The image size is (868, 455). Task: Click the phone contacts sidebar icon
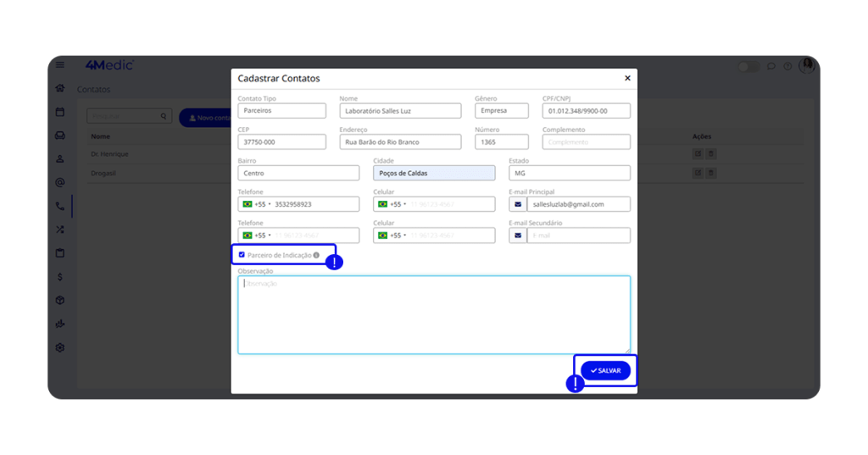pyautogui.click(x=60, y=206)
